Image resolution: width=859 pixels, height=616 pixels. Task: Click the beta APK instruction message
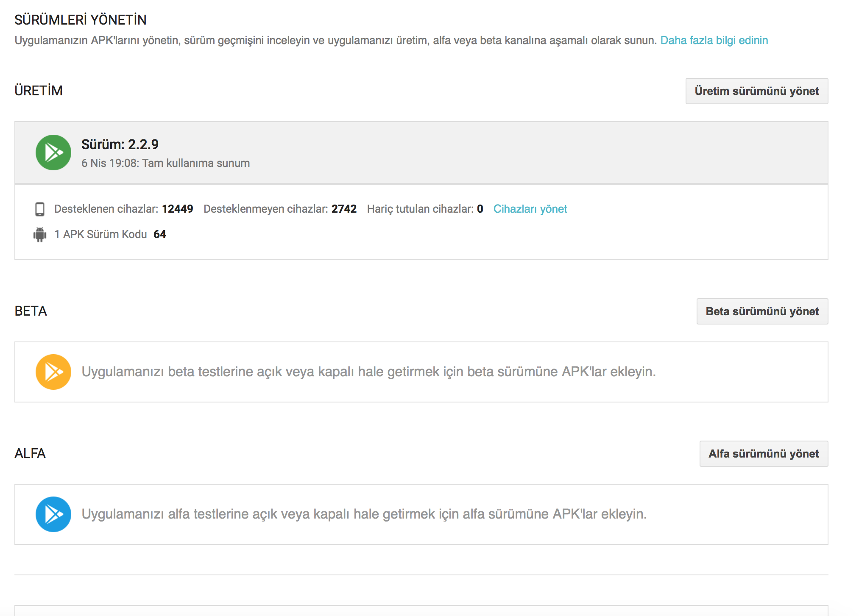click(368, 372)
